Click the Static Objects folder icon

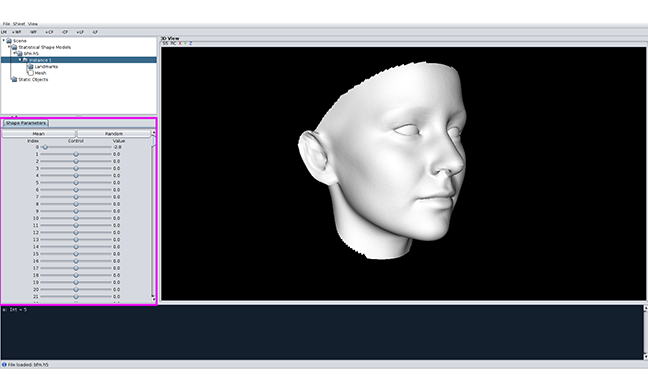click(x=14, y=79)
